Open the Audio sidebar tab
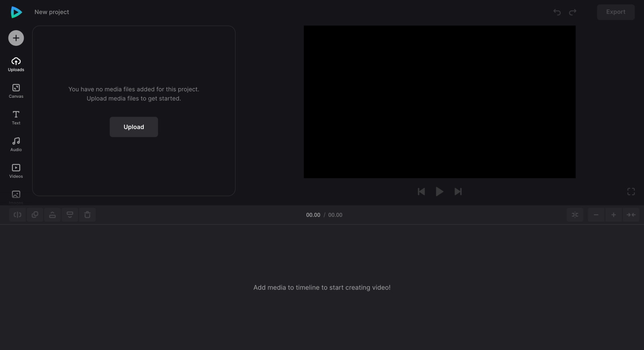The height and width of the screenshot is (350, 644). pos(16,144)
